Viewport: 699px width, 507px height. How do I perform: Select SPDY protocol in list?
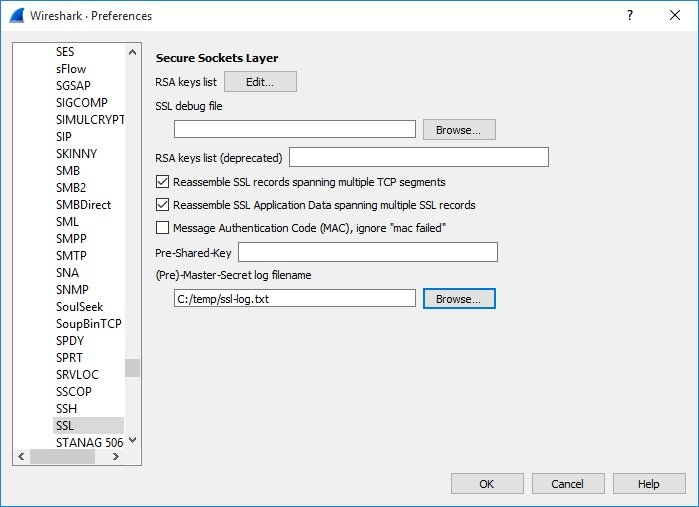(70, 341)
